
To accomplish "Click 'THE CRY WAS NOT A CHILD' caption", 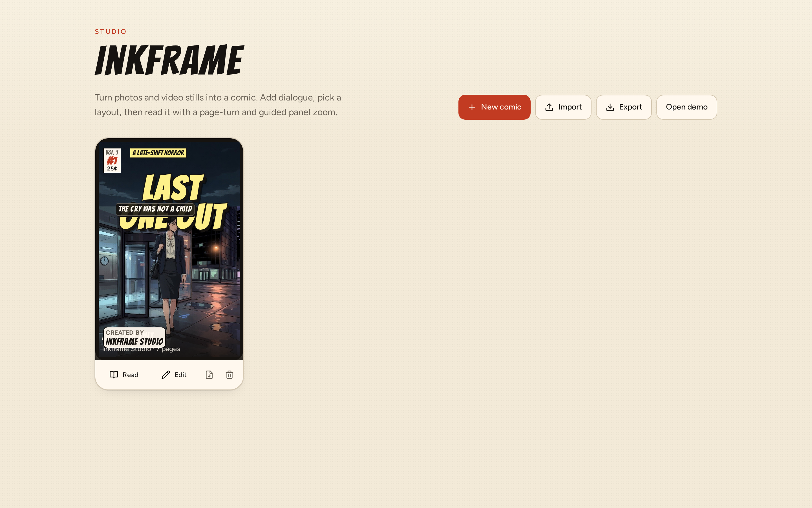I will pos(155,209).
